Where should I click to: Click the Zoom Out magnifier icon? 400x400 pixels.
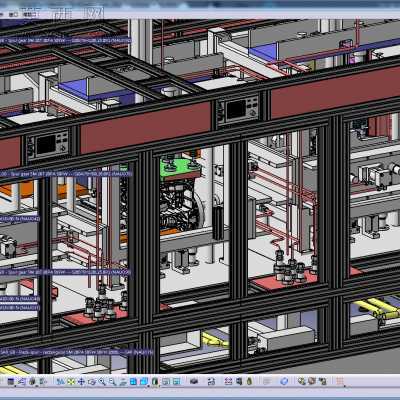pos(112,382)
